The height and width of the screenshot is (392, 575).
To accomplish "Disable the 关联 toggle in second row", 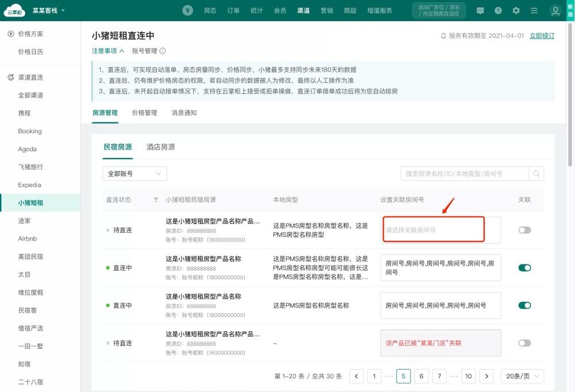I will coord(524,268).
